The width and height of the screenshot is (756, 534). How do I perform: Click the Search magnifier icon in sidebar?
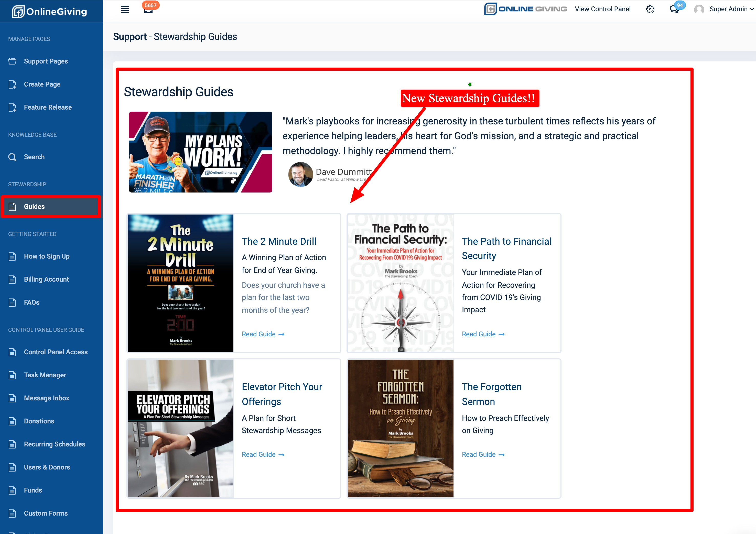click(13, 157)
